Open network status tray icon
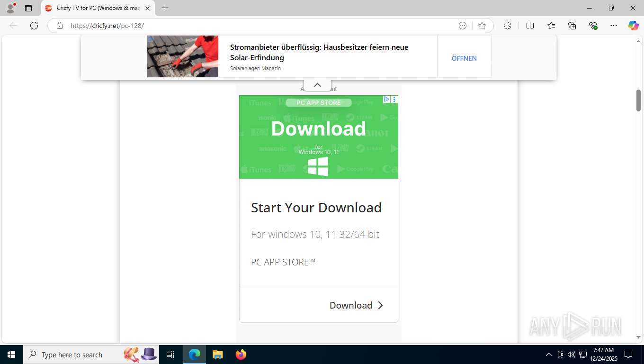 [x=583, y=355]
